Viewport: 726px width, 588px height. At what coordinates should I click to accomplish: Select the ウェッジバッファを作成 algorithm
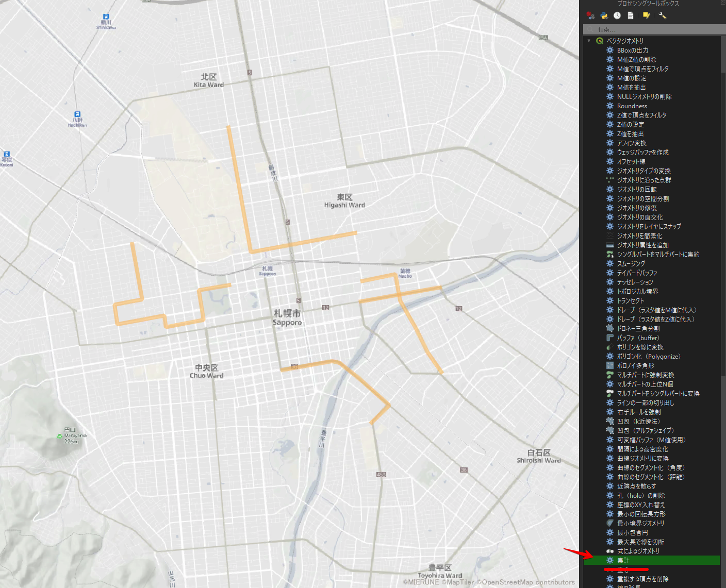tap(643, 152)
